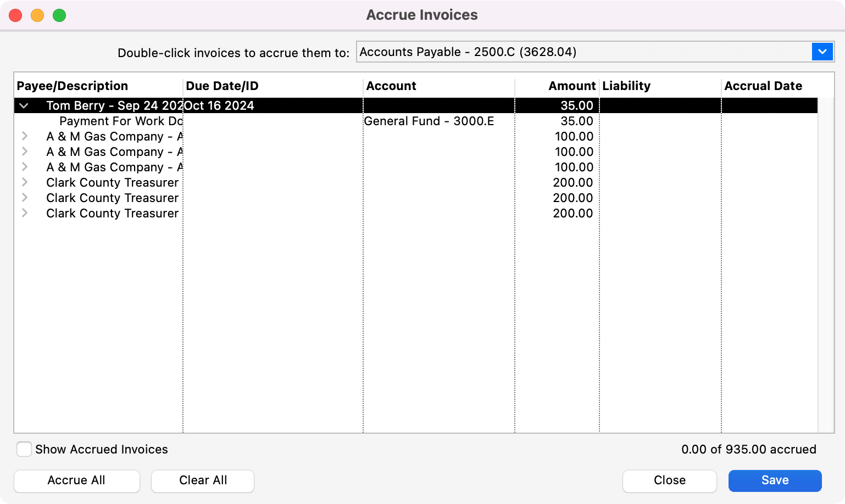Click the Accrue All button
This screenshot has width=845, height=504.
[76, 480]
